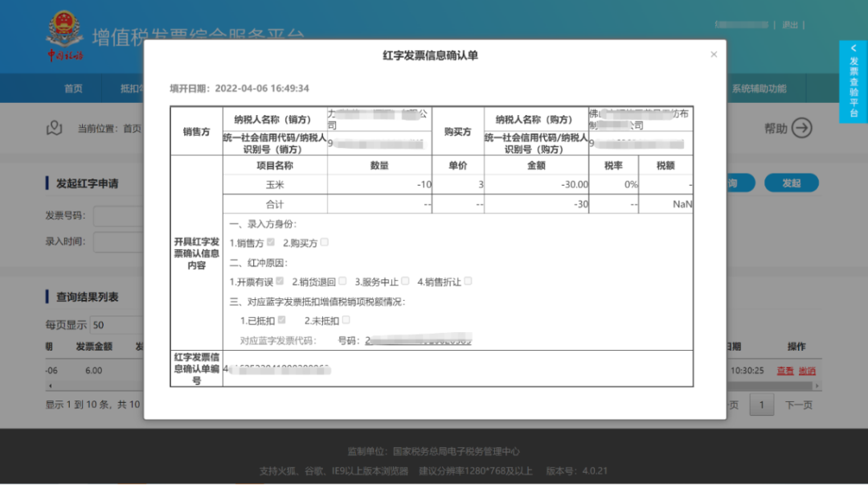Select the 2.销货退回 checkbox
Screen dimensions: 868x485
(x=342, y=282)
